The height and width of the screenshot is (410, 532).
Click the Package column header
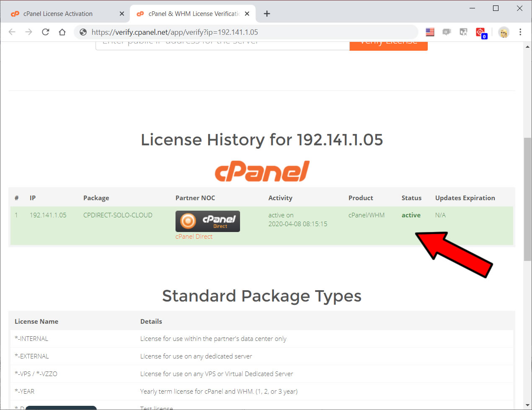(96, 198)
